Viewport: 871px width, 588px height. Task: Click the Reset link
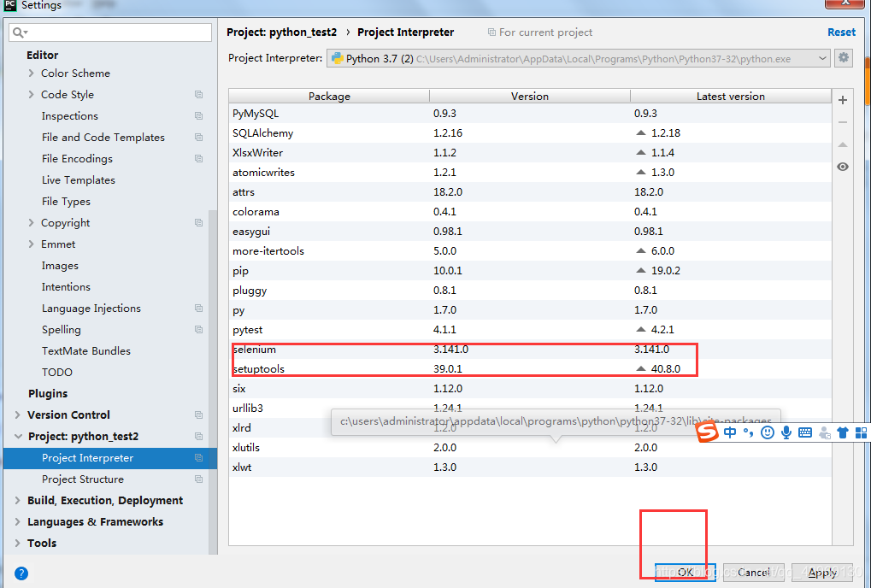coord(841,32)
